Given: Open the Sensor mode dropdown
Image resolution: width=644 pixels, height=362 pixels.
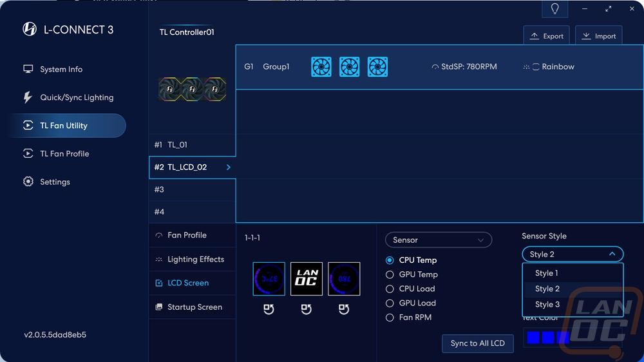Looking at the screenshot, I should 438,240.
